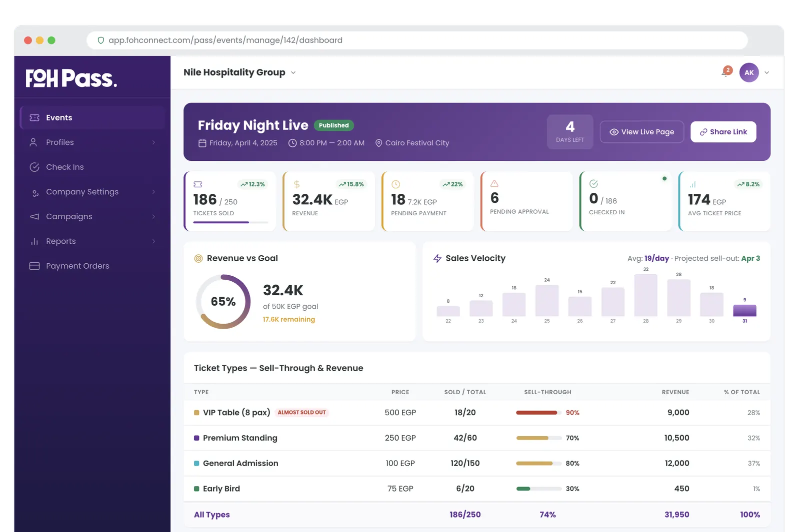The height and width of the screenshot is (532, 800).
Task: Click the clock icon beside 8:00 PM time
Action: (x=292, y=143)
